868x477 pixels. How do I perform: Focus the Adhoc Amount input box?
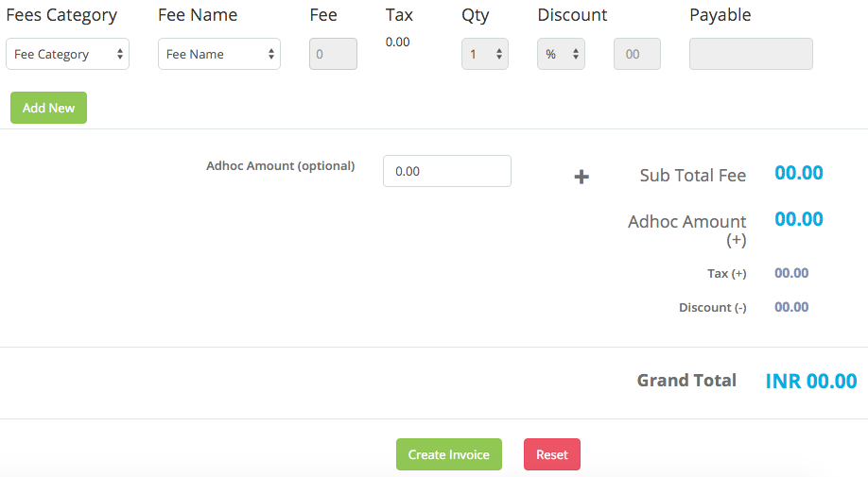pyautogui.click(x=447, y=171)
